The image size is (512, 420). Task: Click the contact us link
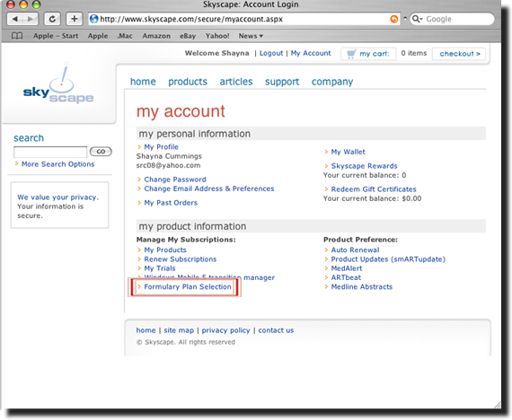point(276,330)
